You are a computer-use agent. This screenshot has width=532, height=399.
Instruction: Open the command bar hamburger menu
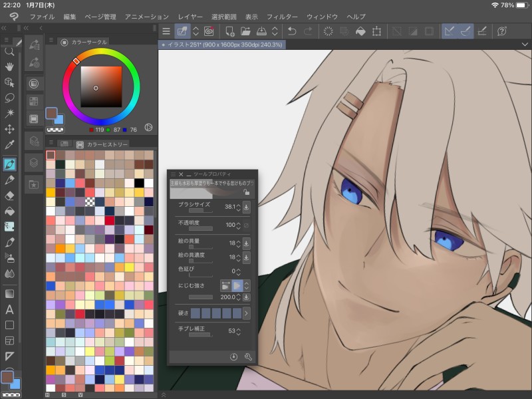click(166, 31)
